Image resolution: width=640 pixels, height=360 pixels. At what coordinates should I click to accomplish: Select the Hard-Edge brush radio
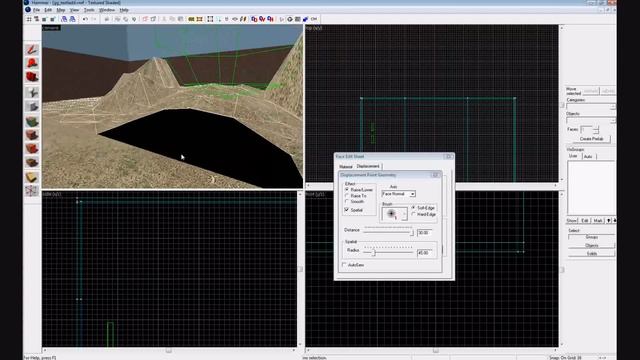413,214
